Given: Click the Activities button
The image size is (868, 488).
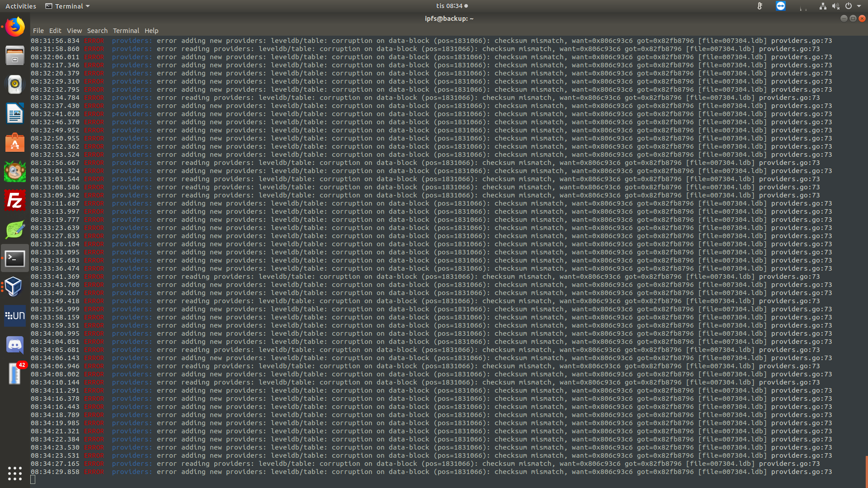Looking at the screenshot, I should click(20, 6).
